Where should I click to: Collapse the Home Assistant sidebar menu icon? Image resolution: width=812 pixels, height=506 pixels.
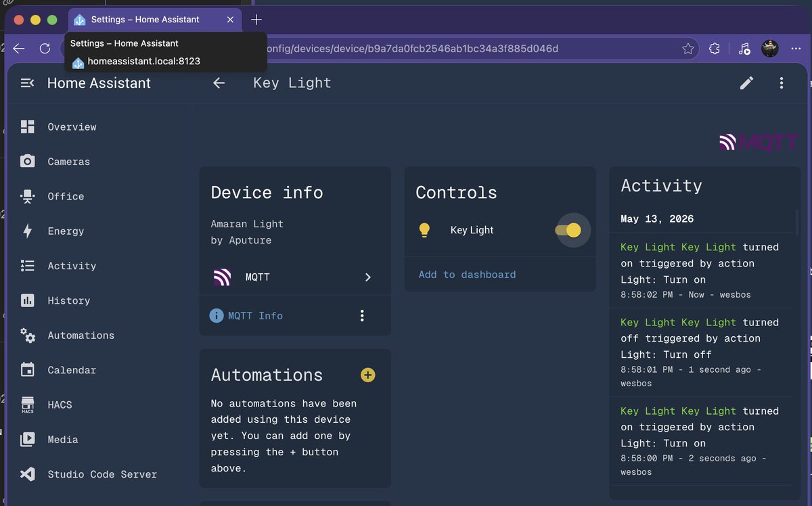[x=27, y=83]
